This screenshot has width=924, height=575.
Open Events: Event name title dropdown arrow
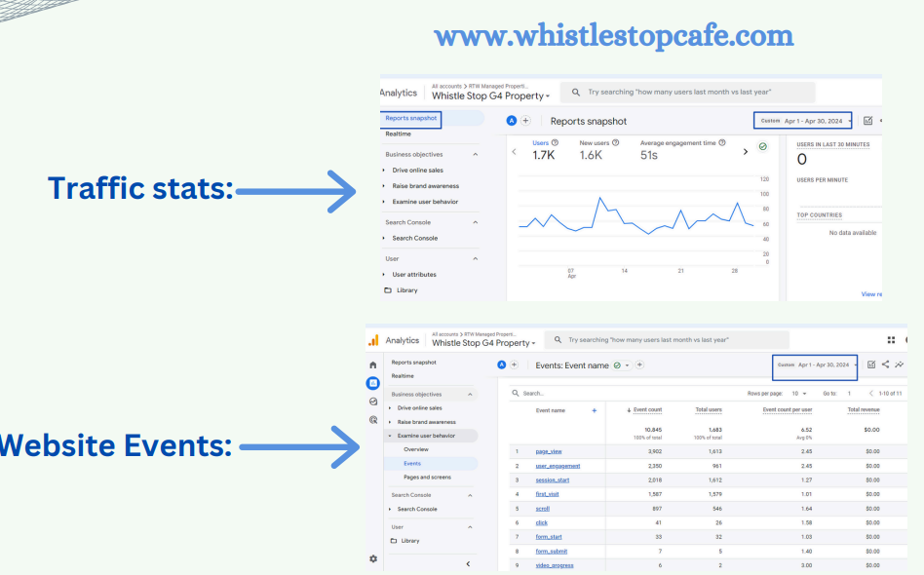tap(627, 365)
